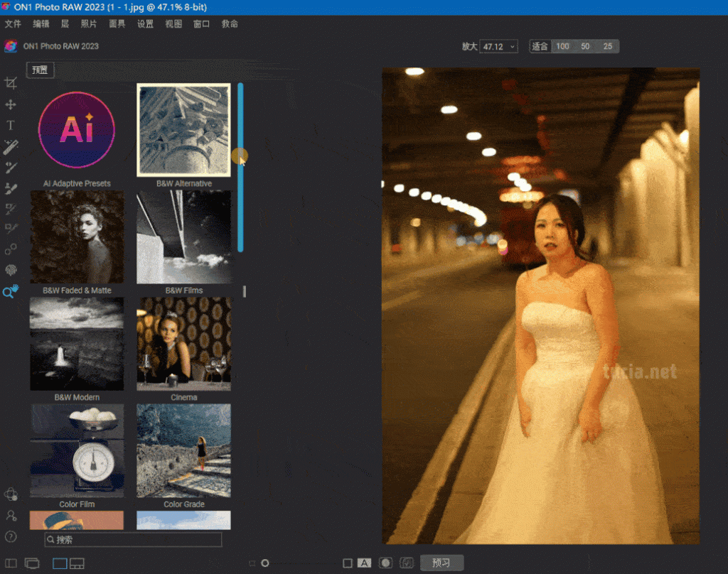
Task: Select the Text tool
Action: click(11, 126)
